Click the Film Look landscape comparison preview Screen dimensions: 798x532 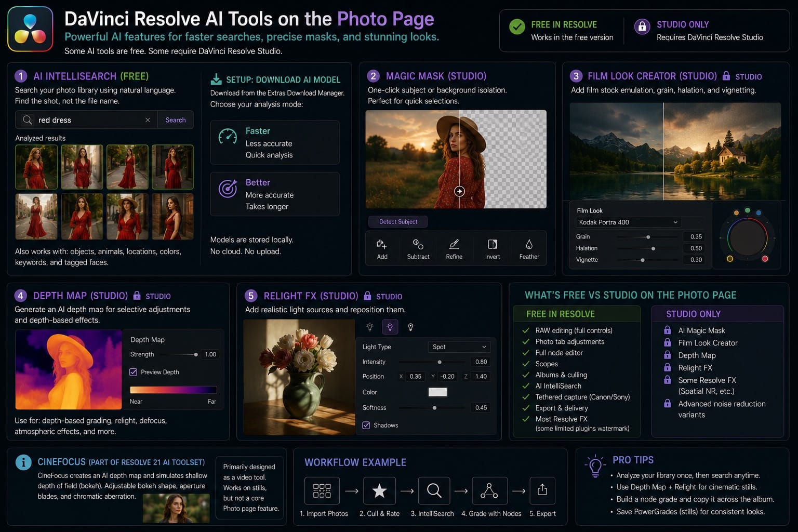(675, 151)
